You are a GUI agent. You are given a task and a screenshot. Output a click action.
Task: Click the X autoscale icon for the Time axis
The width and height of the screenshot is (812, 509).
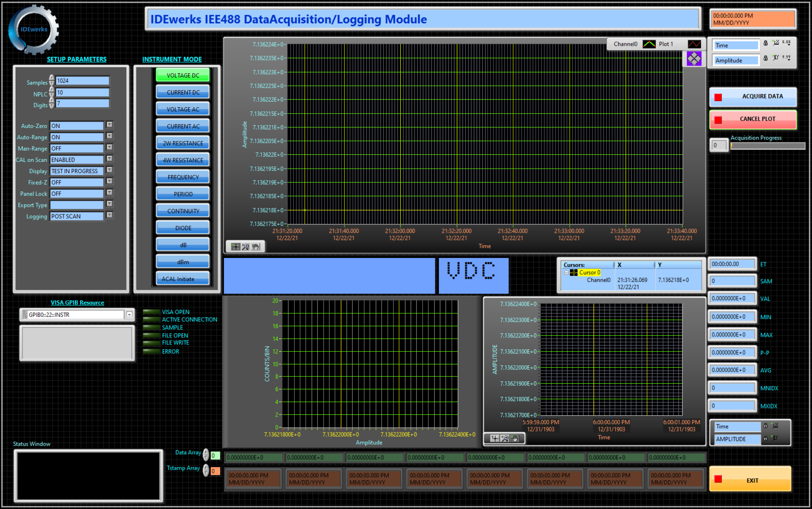776,42
